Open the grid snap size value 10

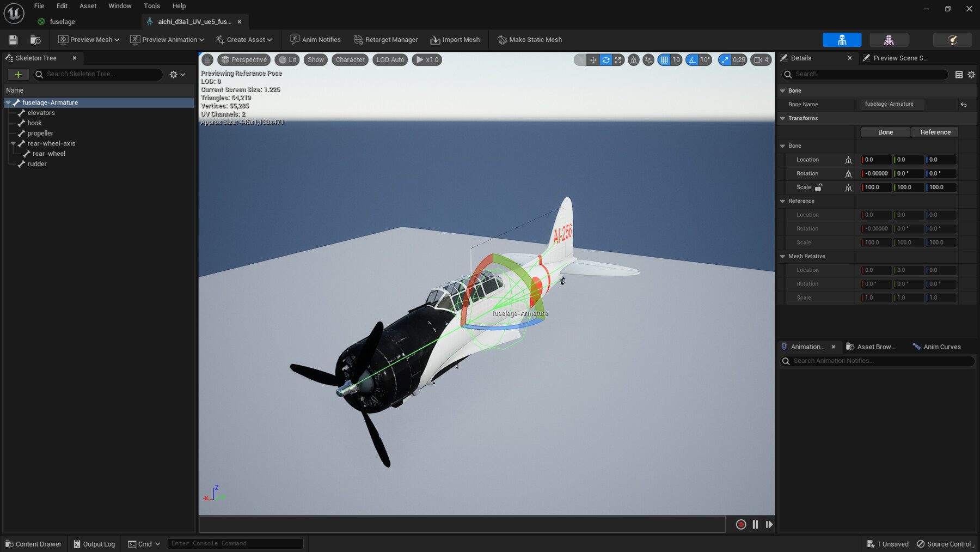tap(676, 60)
